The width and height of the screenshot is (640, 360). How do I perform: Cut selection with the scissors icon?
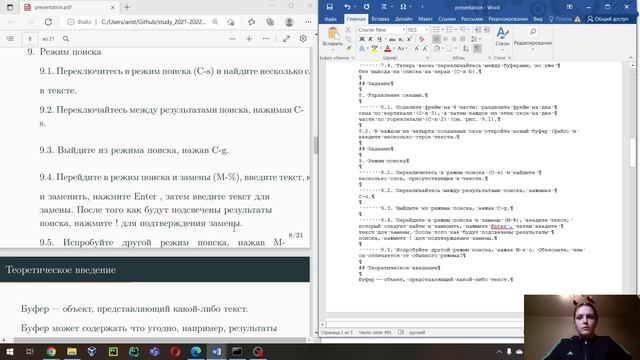coord(348,30)
